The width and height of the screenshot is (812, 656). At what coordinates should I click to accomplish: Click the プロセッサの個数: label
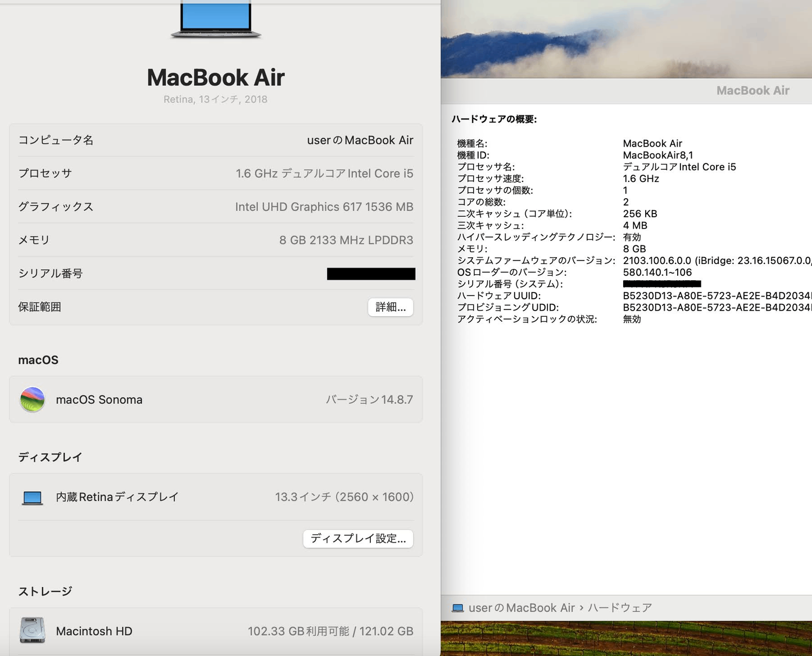pyautogui.click(x=495, y=190)
